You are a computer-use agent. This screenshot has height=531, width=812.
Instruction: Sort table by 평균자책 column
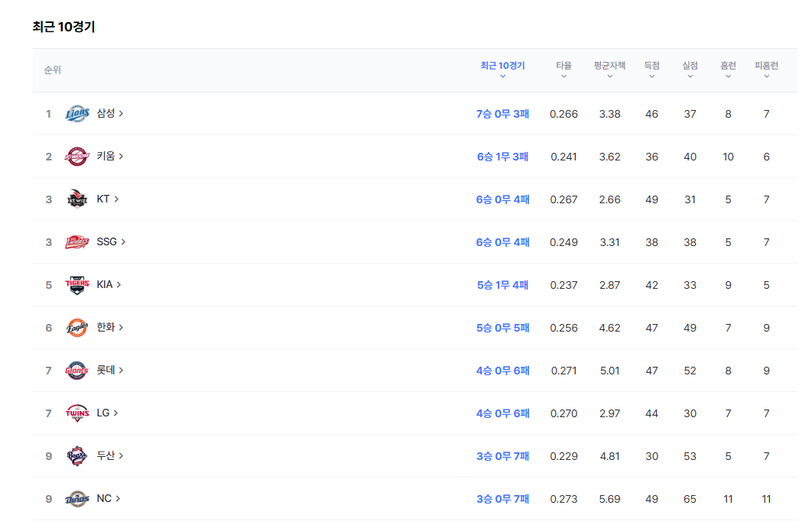pos(609,70)
